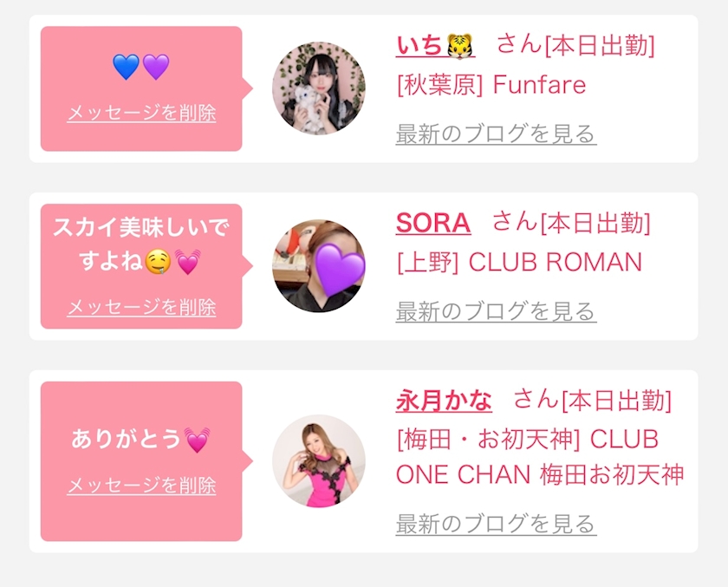Open SORA's profile photo with purple heart
Viewport: 728px width, 587px height.
click(318, 265)
